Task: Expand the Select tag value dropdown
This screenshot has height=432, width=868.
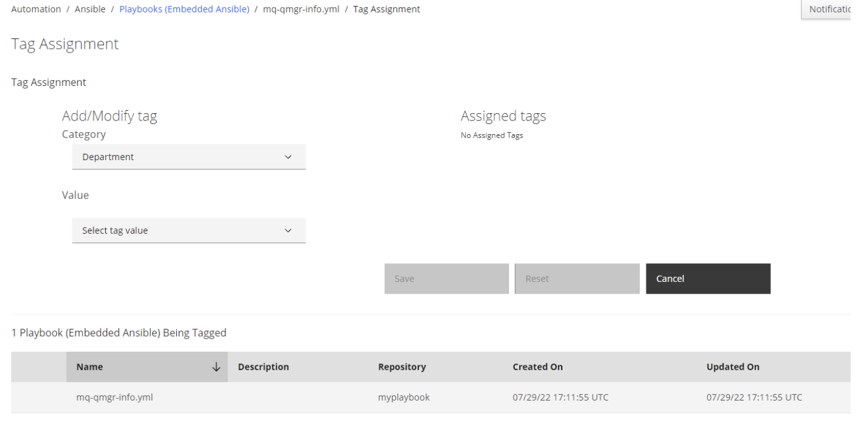Action: pos(189,231)
